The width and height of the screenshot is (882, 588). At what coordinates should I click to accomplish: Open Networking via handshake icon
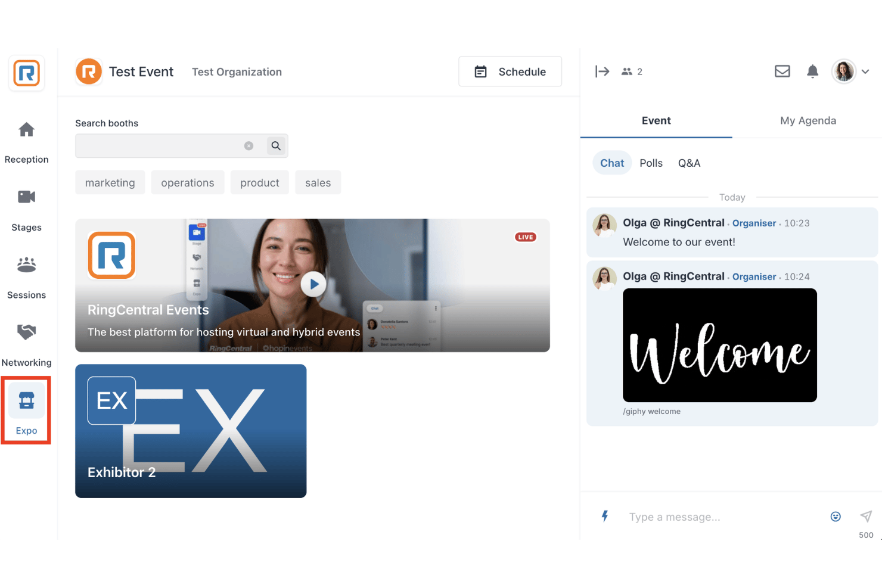click(x=26, y=332)
